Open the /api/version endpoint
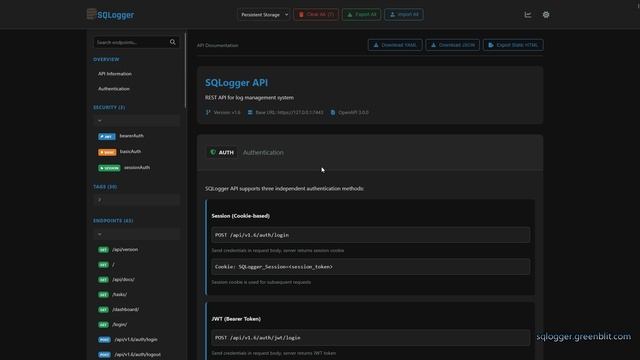Screen dimensions: 640x360 (125, 249)
